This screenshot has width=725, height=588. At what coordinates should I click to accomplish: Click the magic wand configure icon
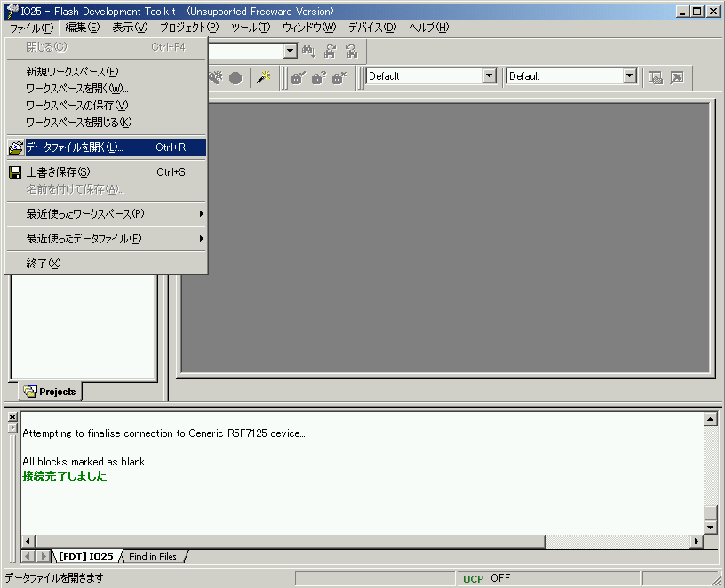[x=264, y=77]
